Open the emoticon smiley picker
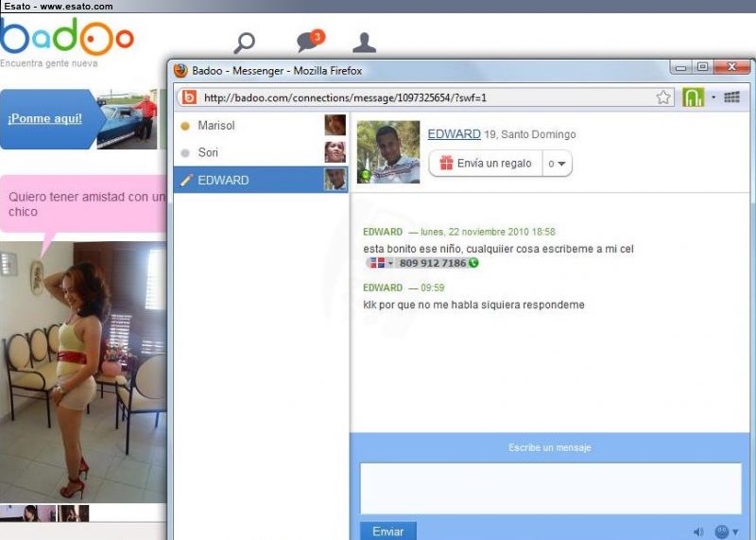 pyautogui.click(x=722, y=531)
